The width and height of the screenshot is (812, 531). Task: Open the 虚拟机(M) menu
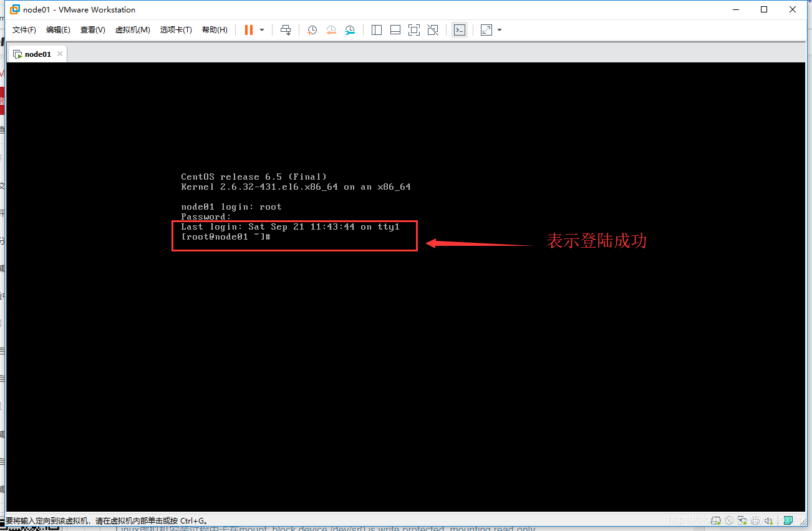point(132,30)
